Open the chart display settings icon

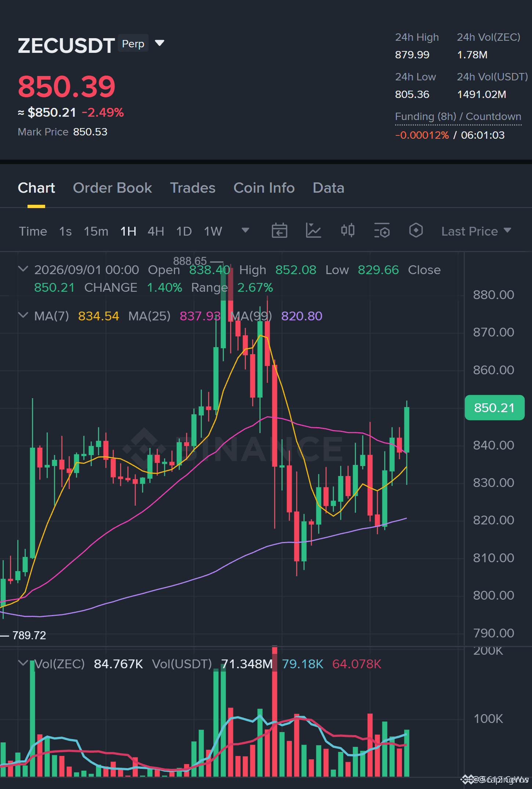(x=382, y=230)
